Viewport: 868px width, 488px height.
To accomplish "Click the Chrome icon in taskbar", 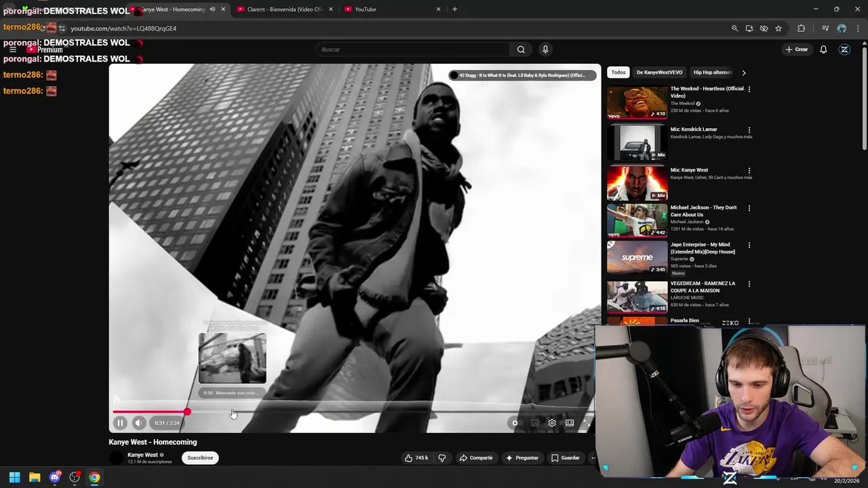I will pos(94,478).
